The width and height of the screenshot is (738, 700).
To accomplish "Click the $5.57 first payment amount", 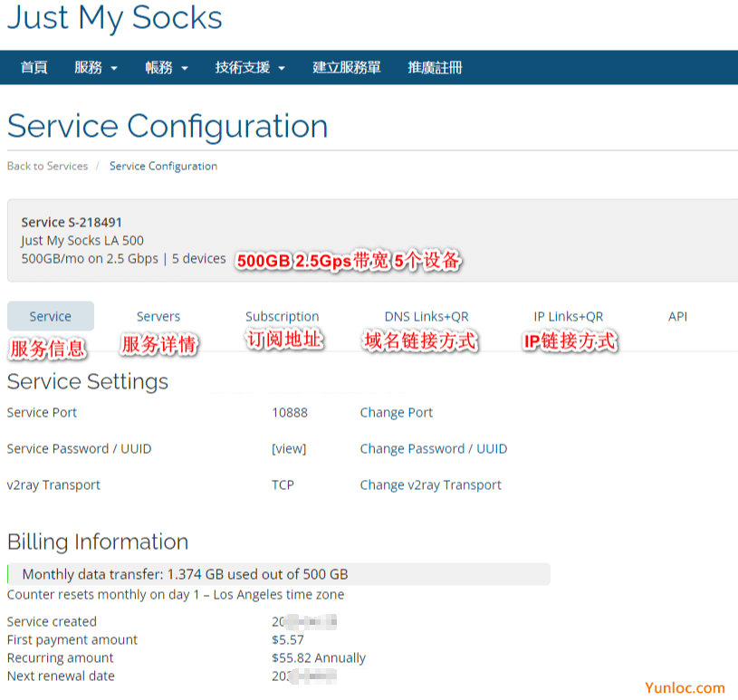I will (288, 639).
